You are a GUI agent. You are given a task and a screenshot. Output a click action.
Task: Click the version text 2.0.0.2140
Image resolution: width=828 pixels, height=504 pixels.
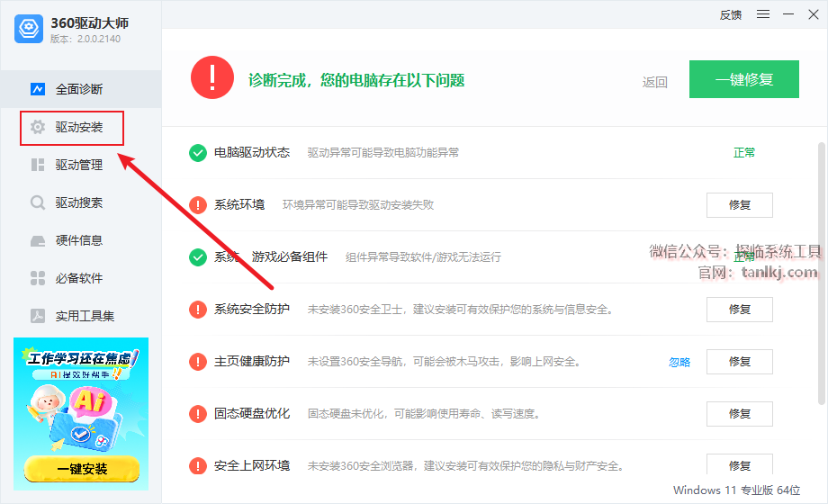(99, 39)
